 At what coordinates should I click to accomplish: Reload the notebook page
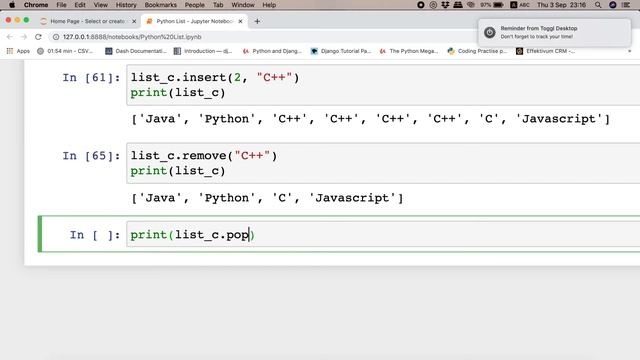38,37
